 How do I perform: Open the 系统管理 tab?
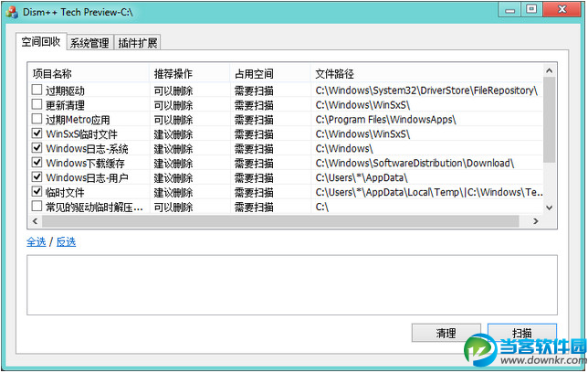(89, 43)
